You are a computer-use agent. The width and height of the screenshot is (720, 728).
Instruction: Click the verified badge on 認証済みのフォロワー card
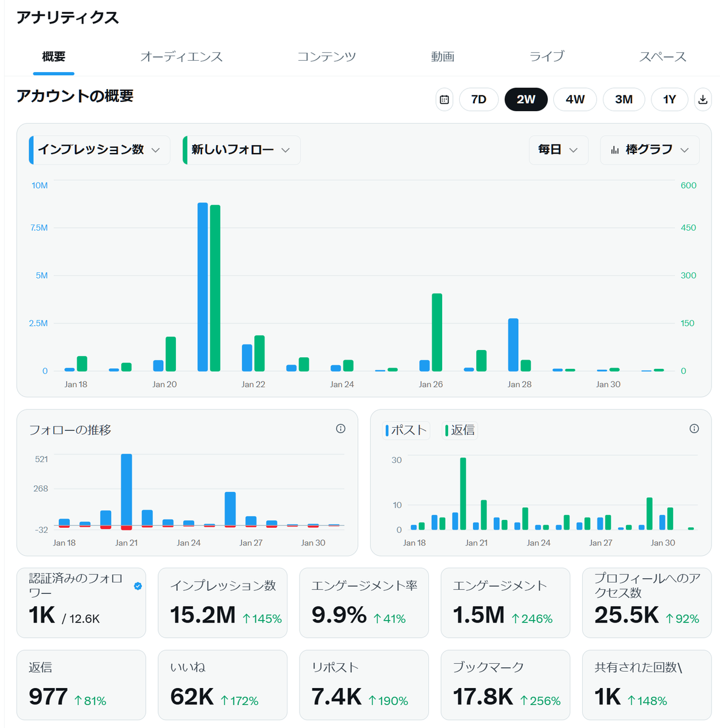pyautogui.click(x=138, y=585)
